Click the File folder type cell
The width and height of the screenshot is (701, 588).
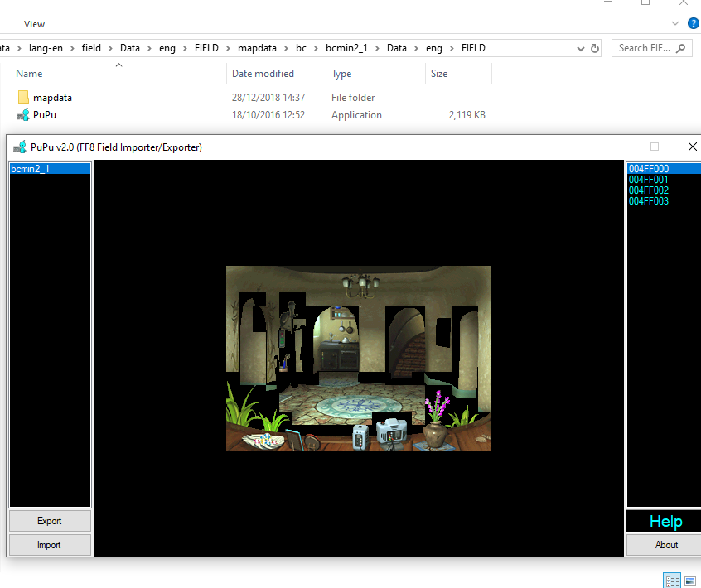pyautogui.click(x=353, y=98)
